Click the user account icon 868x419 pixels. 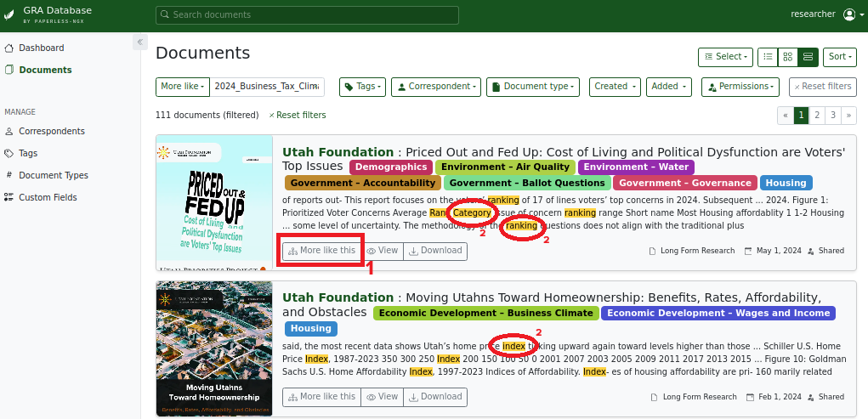pyautogui.click(x=849, y=14)
